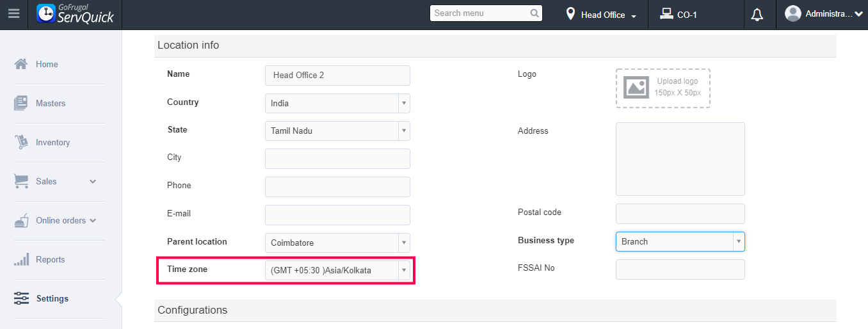
Task: Open the notifications bell
Action: click(757, 15)
